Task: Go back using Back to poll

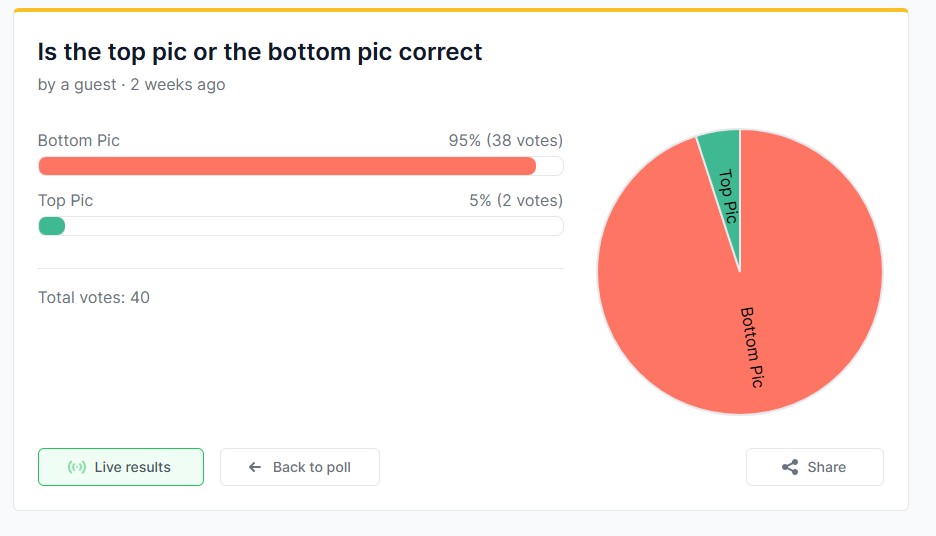Action: [x=300, y=467]
